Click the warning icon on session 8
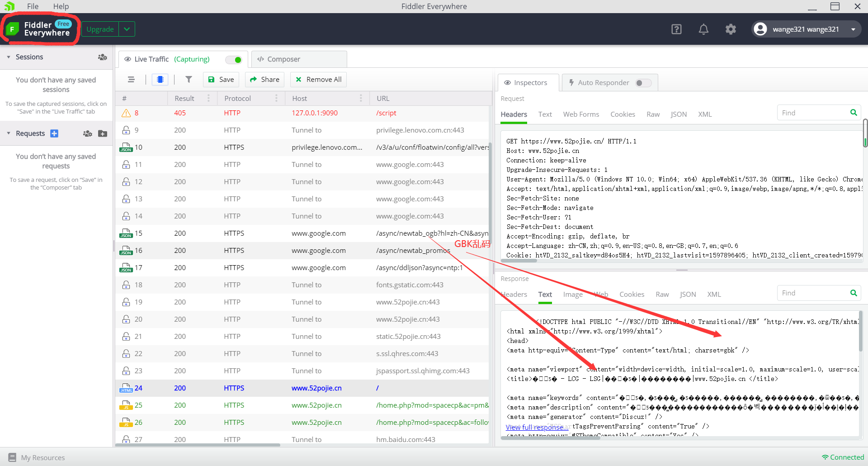Viewport: 868px width, 466px height. point(126,113)
